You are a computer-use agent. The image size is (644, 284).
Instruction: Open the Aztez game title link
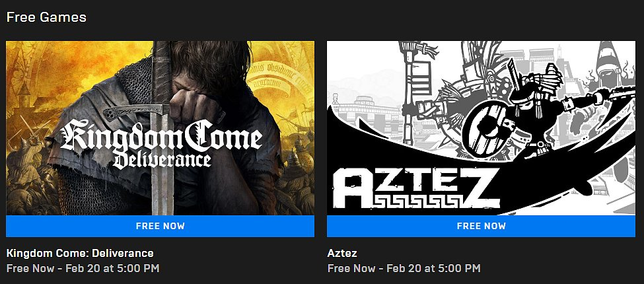(x=342, y=253)
